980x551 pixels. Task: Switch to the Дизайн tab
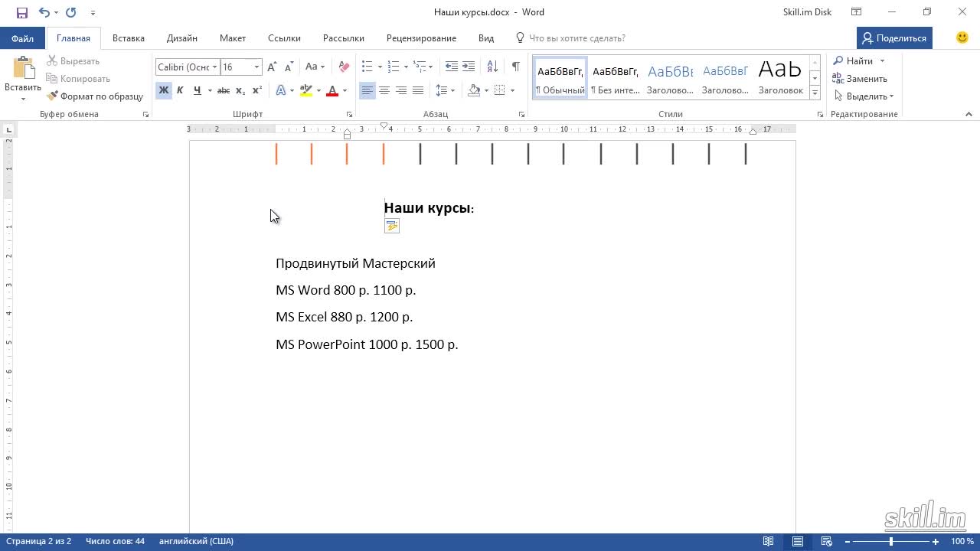182,38
